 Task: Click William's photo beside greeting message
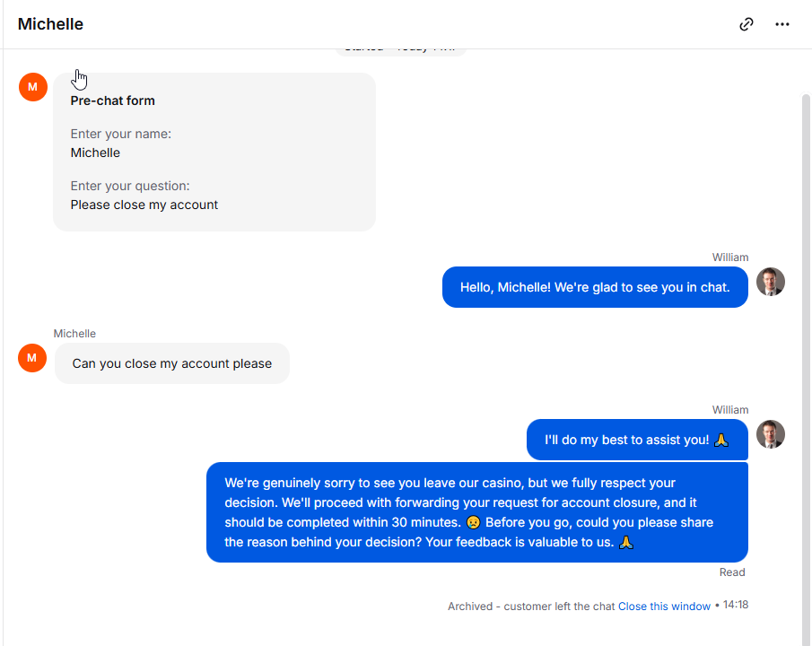(x=771, y=282)
